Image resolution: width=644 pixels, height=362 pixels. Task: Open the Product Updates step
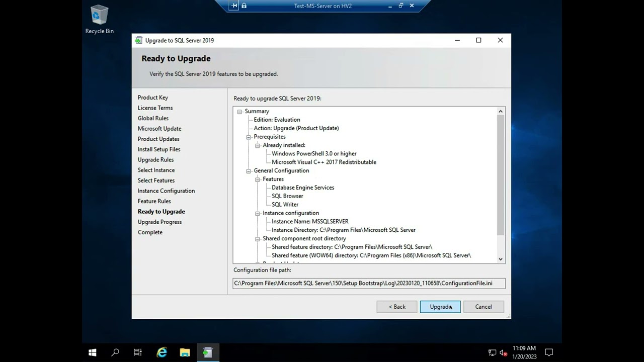158,139
